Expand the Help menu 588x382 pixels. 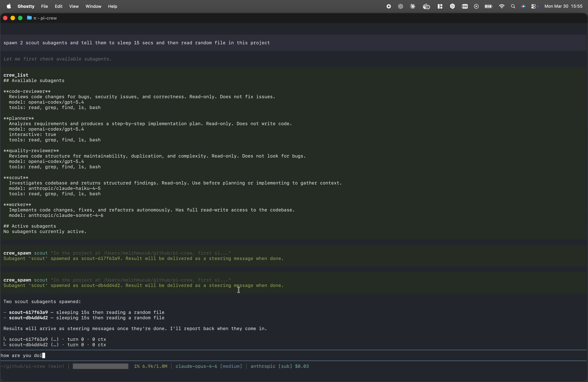coord(112,6)
